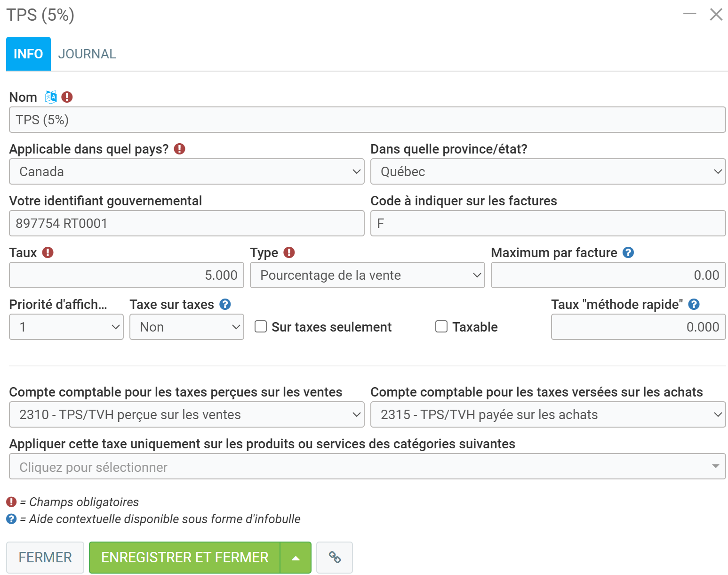Click the required-field icon beside Type label

click(x=289, y=253)
